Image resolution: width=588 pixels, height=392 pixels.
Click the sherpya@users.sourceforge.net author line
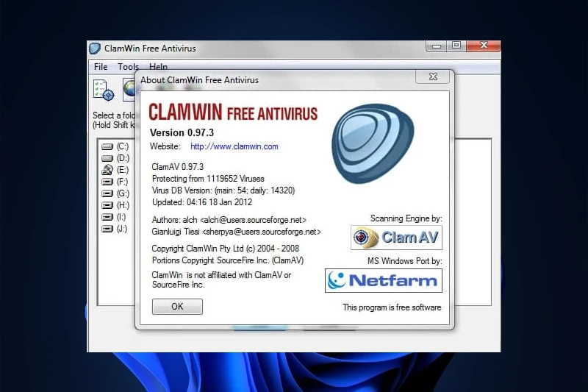click(236, 232)
